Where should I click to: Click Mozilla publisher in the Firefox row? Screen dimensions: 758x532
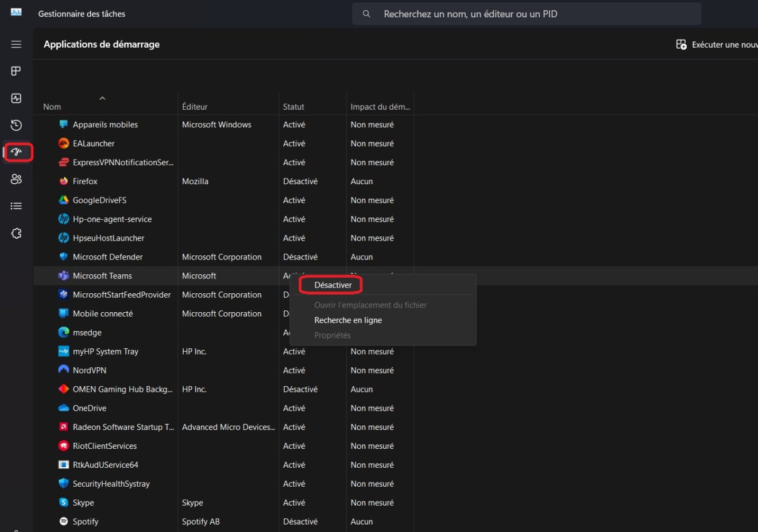coord(195,181)
